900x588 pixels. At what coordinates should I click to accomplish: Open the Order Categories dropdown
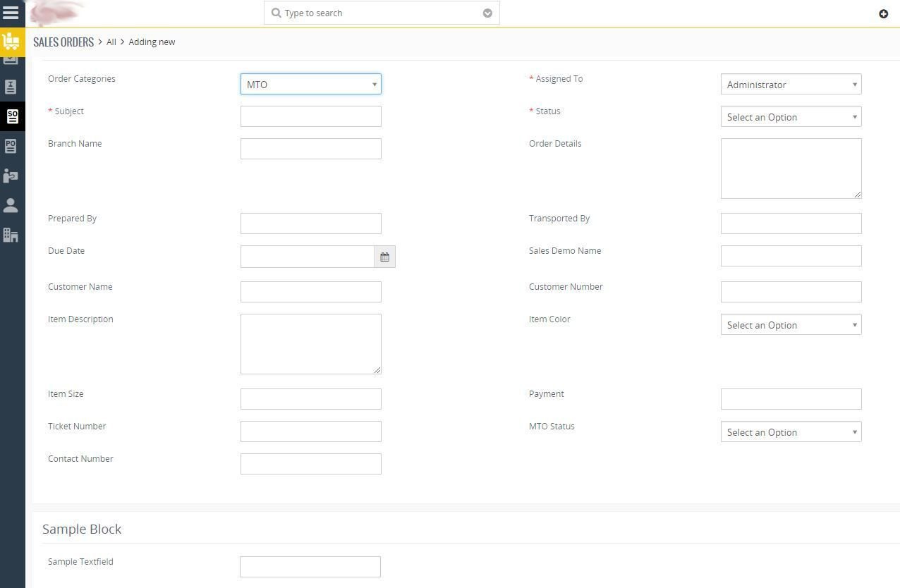coord(310,84)
